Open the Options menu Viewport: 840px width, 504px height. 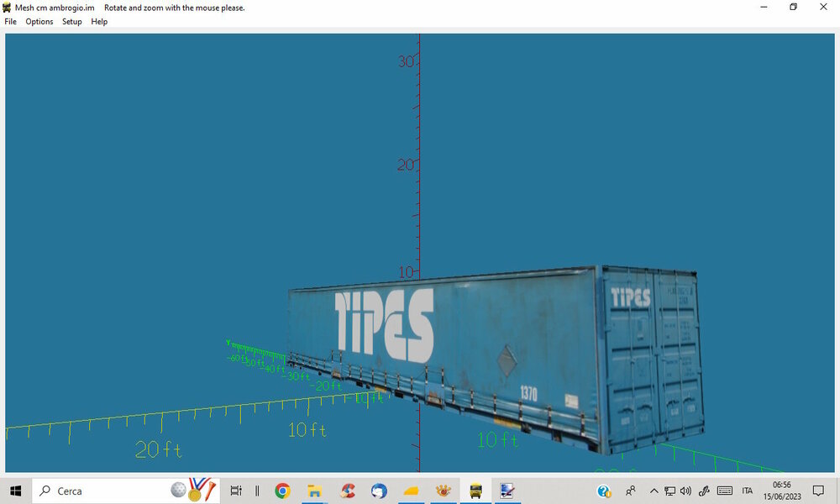coord(39,22)
